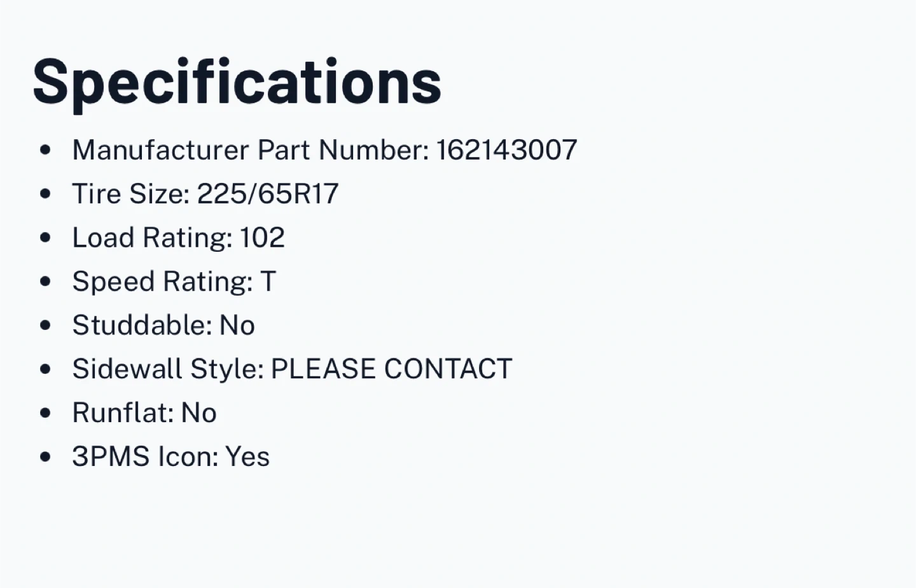This screenshot has height=588, width=916.
Task: Click the Runflat value No
Action: click(x=199, y=413)
